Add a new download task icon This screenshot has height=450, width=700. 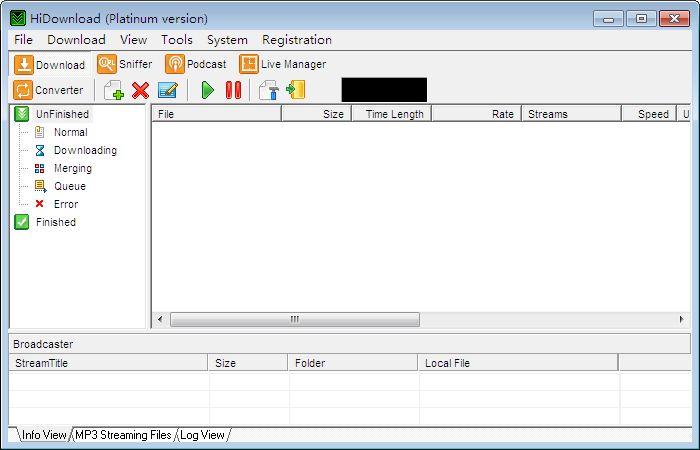pos(114,90)
